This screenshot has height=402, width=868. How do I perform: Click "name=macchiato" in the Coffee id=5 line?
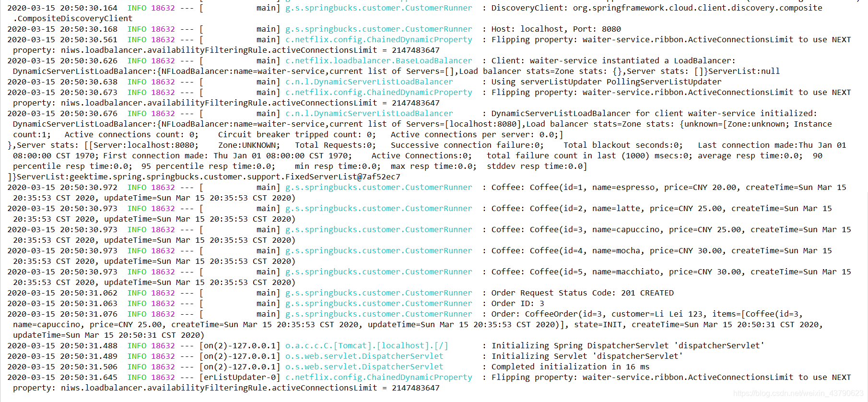625,272
